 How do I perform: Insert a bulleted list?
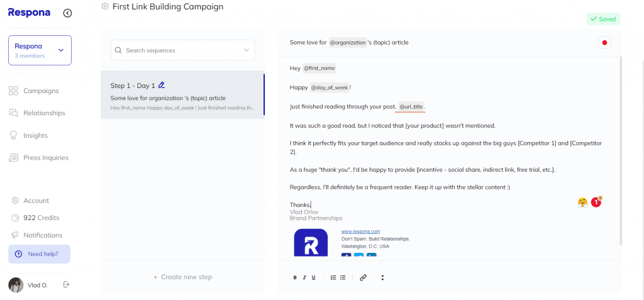coord(343,278)
